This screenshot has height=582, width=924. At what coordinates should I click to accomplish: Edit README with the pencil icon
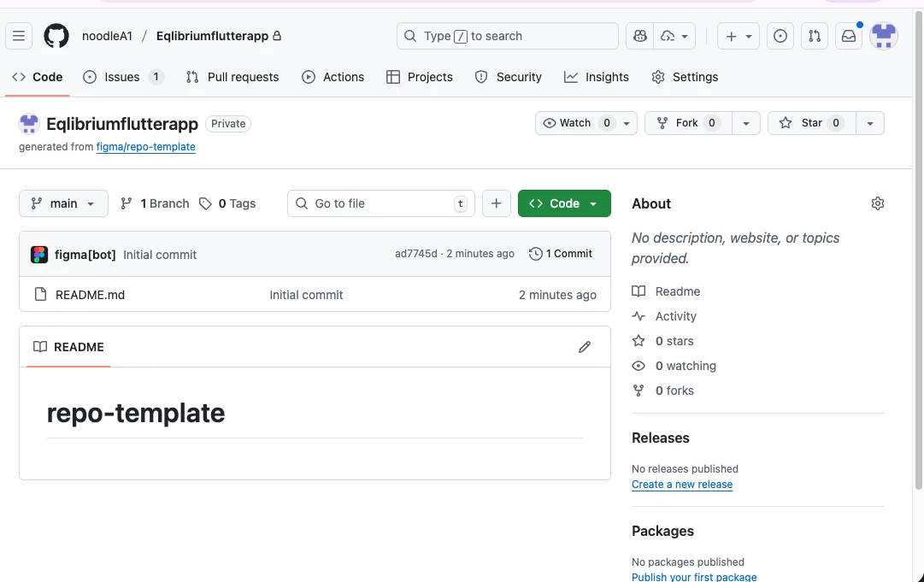point(584,347)
